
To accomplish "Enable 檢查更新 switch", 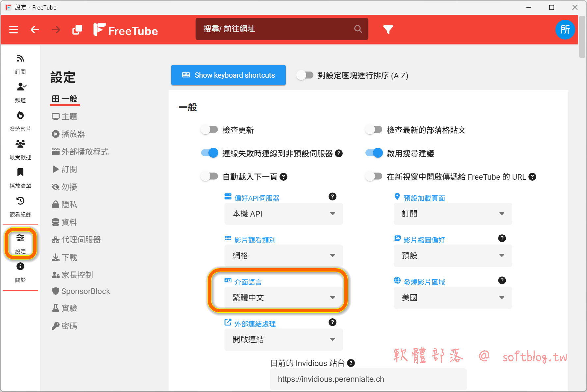I will [x=209, y=130].
